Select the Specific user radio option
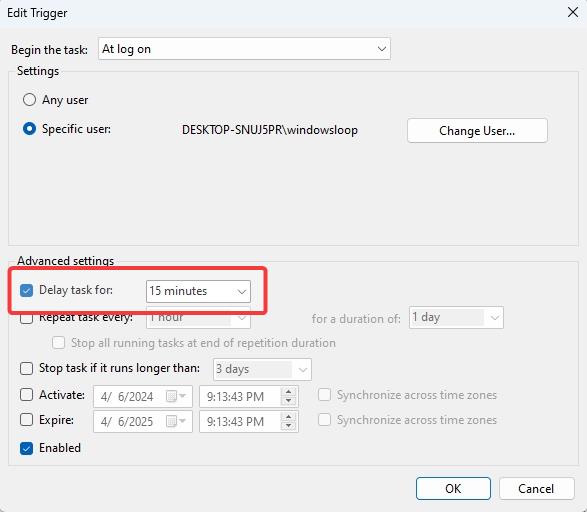 [30, 129]
